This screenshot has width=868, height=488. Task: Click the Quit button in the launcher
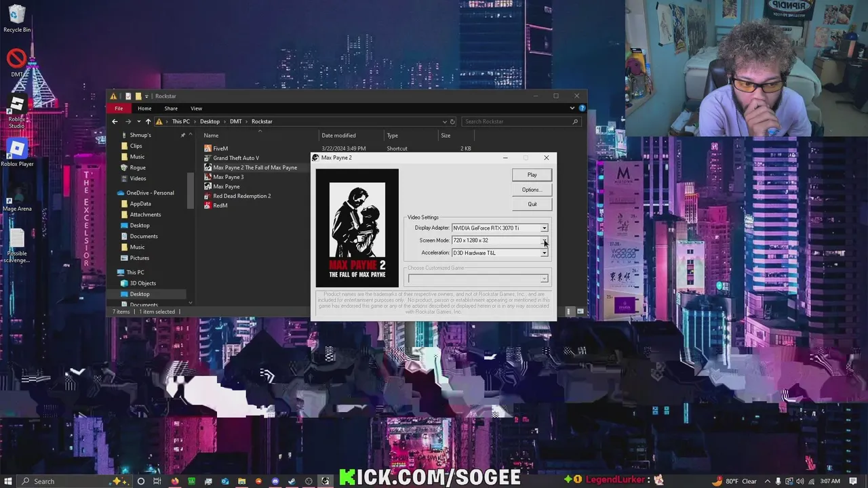[x=532, y=204]
